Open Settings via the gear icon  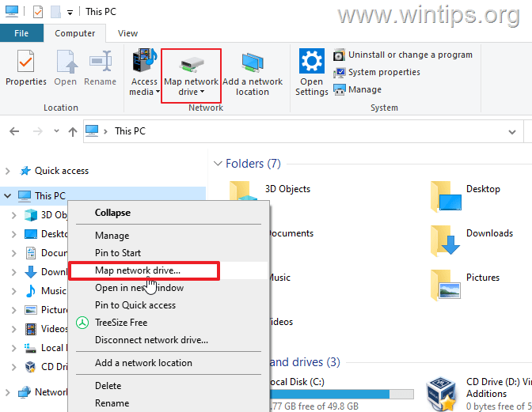coord(311,72)
